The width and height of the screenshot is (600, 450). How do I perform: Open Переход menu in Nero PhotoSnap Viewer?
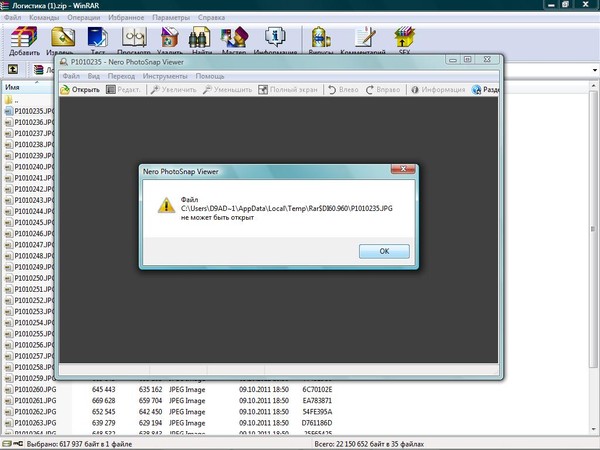point(121,76)
